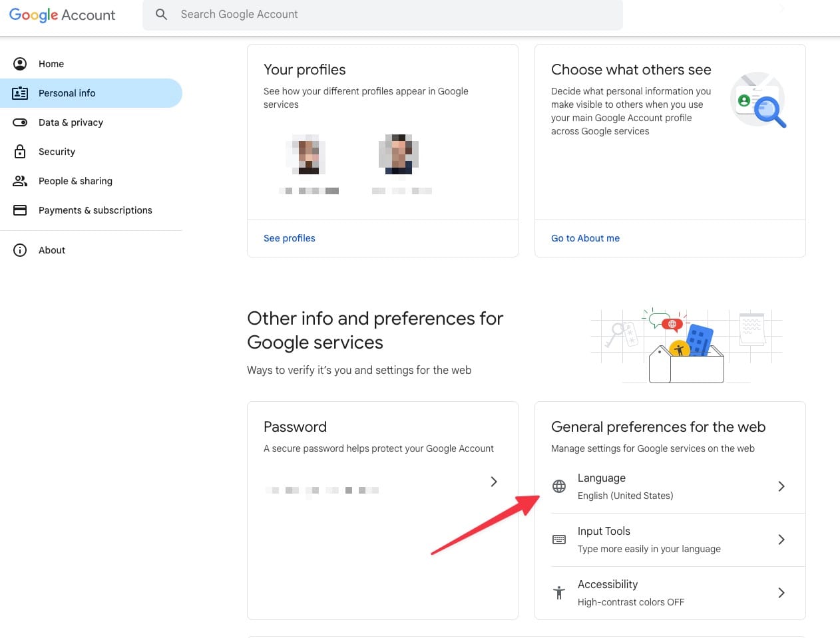Screen dimensions: 840x638
Task: Click the Accessibility figure icon
Action: 559,592
